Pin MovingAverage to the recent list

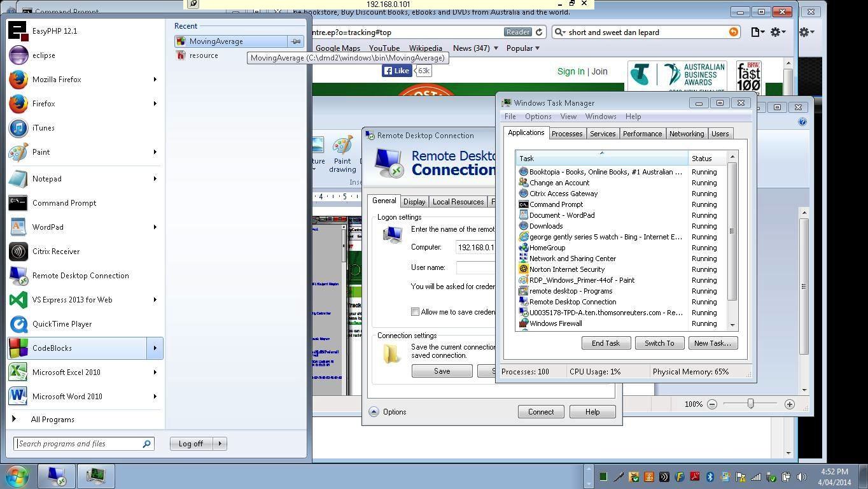295,41
